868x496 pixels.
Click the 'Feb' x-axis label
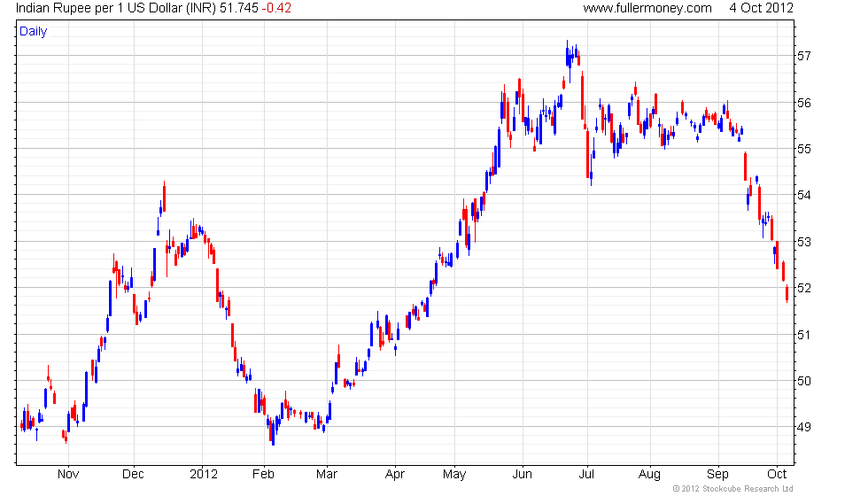[x=264, y=475]
